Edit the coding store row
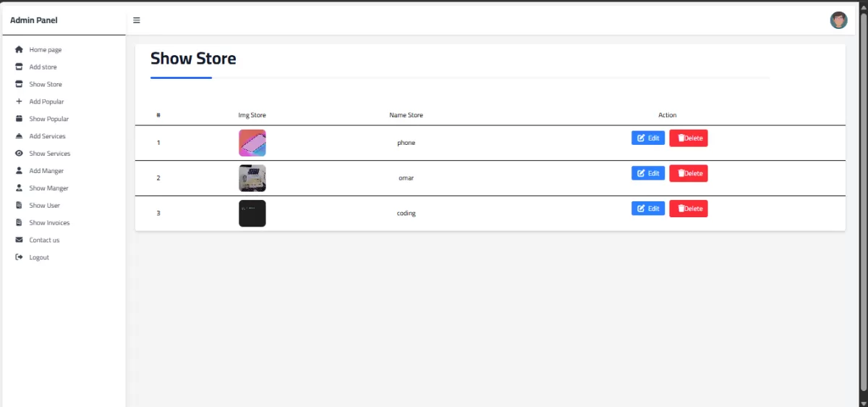This screenshot has width=868, height=407. (x=648, y=209)
